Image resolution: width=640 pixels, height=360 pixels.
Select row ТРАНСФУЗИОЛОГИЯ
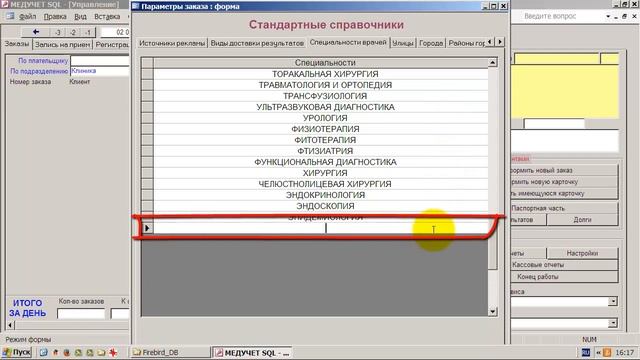point(320,96)
